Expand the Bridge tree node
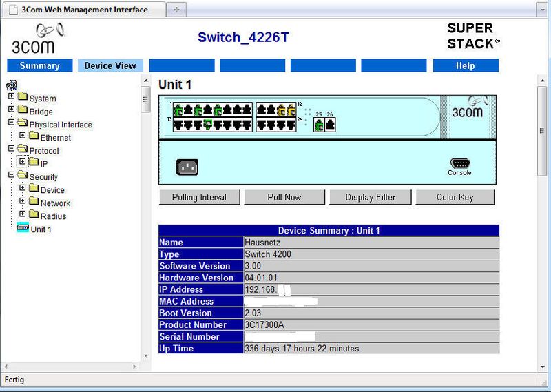Screen dimensions: 551x392 tap(11, 109)
